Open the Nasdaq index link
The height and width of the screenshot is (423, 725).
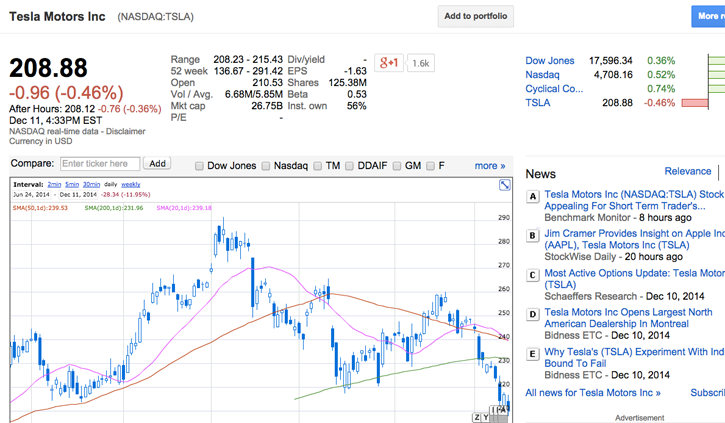542,74
